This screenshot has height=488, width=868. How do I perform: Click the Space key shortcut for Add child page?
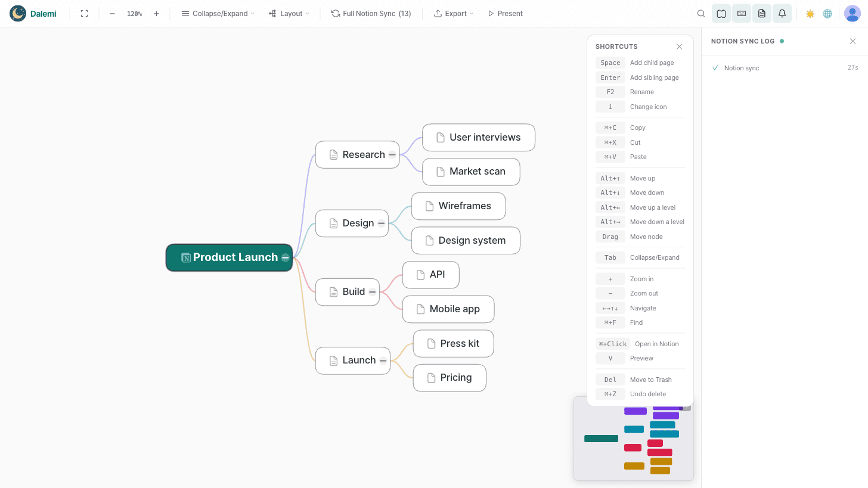coord(610,63)
